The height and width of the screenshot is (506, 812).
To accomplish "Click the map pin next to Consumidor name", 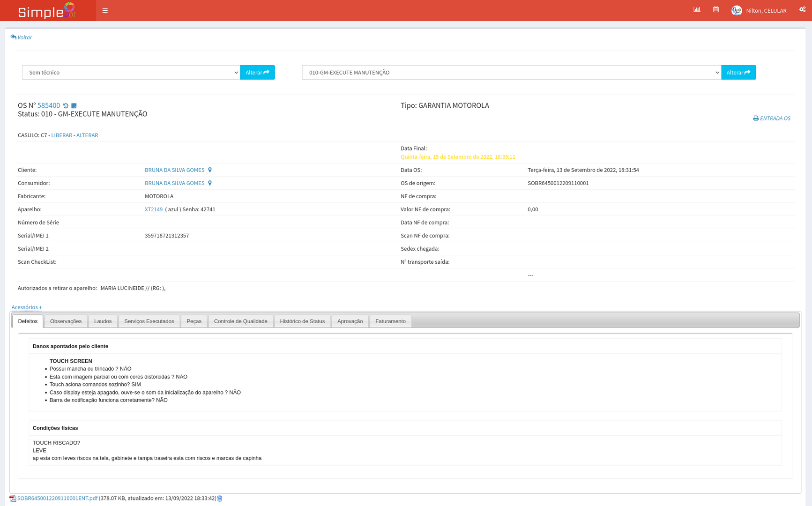I will (210, 183).
